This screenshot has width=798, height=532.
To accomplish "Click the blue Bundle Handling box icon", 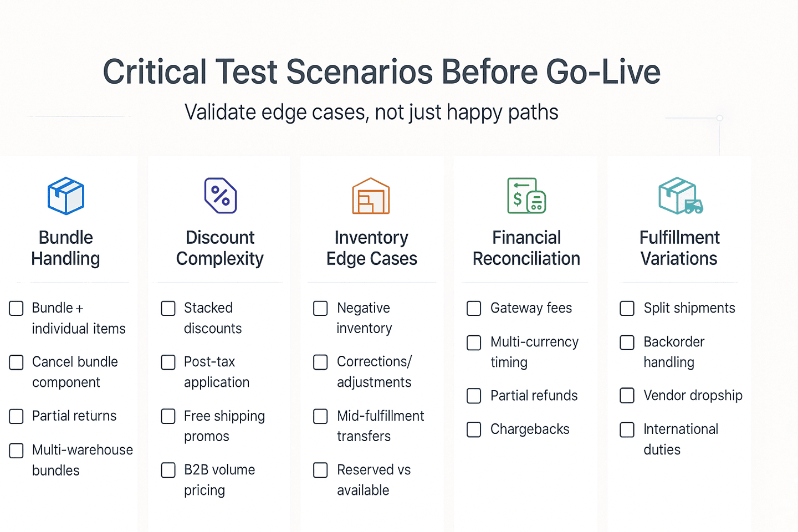I will 66,196.
